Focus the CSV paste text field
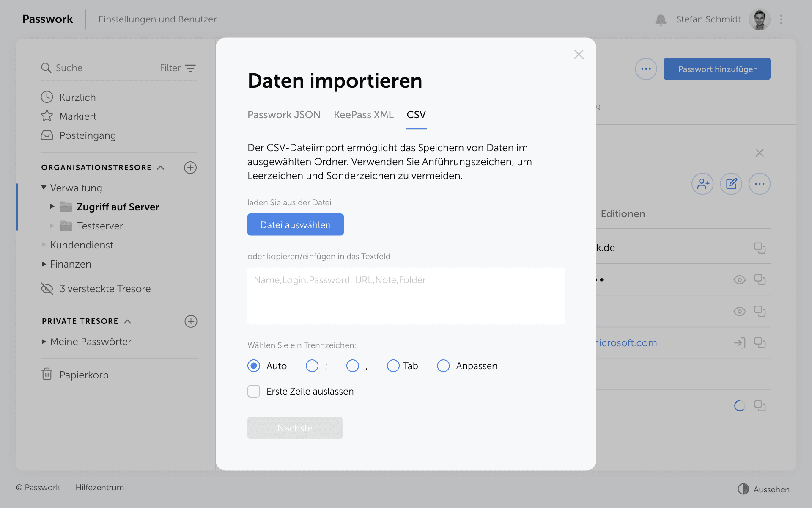The width and height of the screenshot is (812, 508). [406, 296]
